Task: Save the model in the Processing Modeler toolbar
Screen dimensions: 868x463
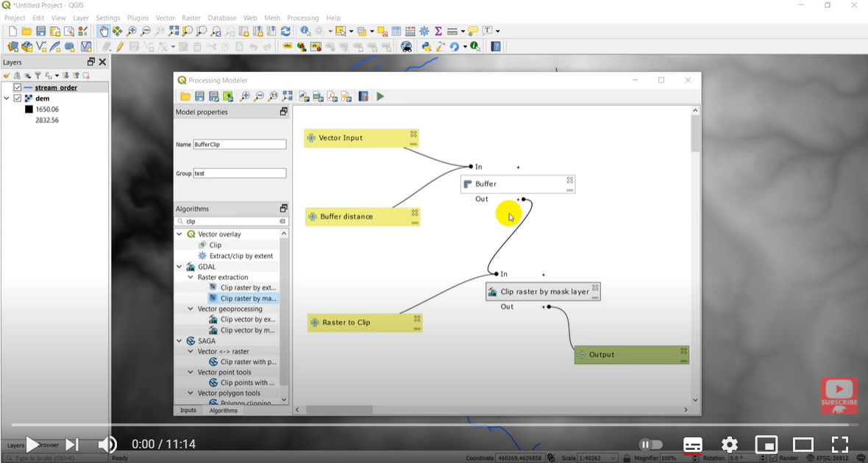Action: tap(199, 96)
